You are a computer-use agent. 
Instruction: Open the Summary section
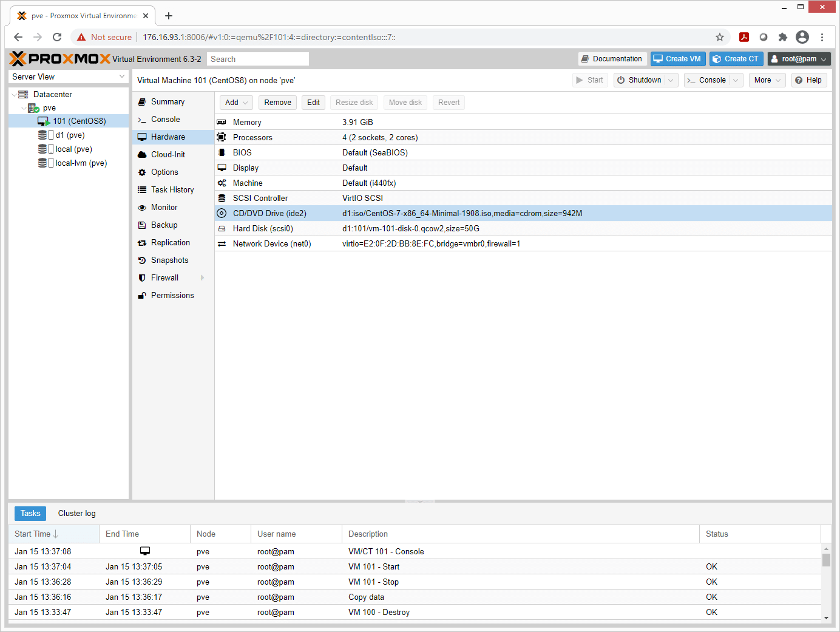174,102
